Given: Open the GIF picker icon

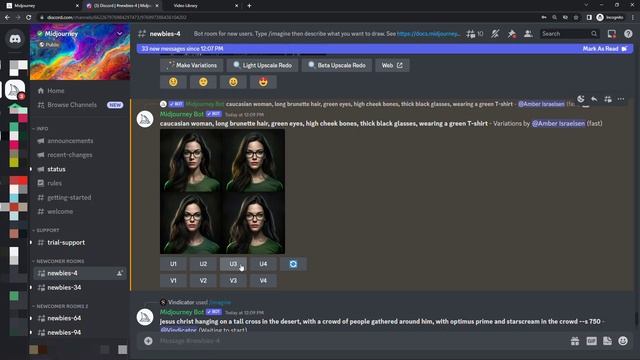Looking at the screenshot, I should click(x=591, y=341).
